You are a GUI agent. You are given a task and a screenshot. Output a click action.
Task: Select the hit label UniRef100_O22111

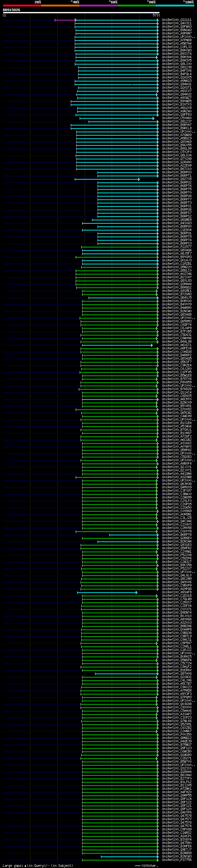177,20
